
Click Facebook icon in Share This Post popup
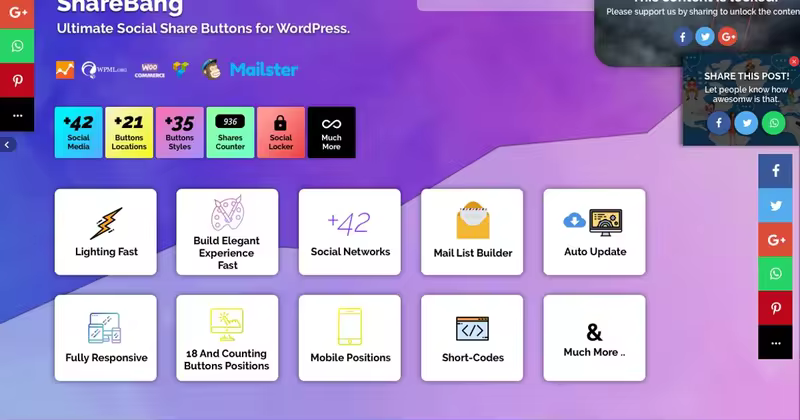coord(719,123)
